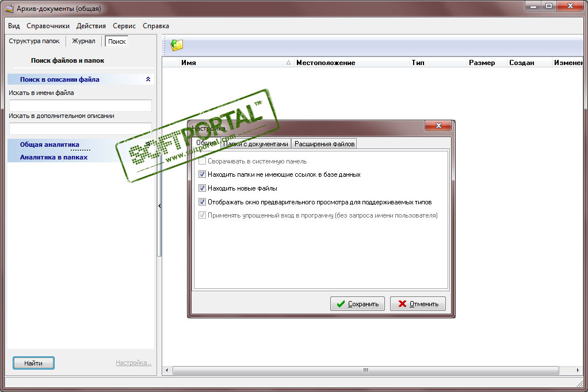This screenshot has width=588, height=392.
Task: Click the Искать в имени файла field
Action: 80,105
